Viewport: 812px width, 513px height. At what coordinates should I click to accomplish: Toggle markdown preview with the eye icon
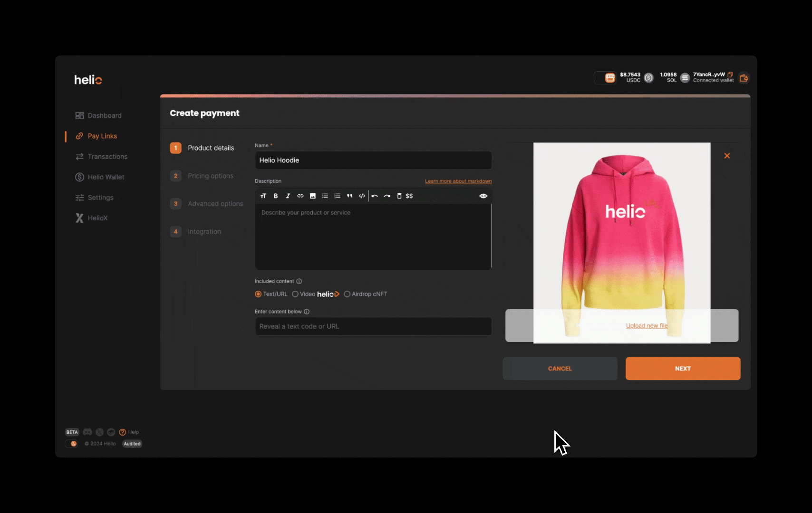(x=483, y=196)
